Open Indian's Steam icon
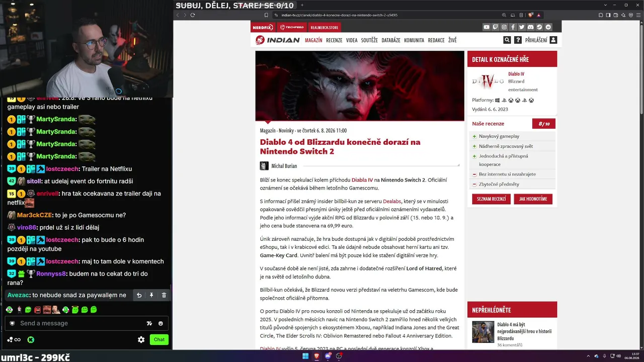 point(539,27)
